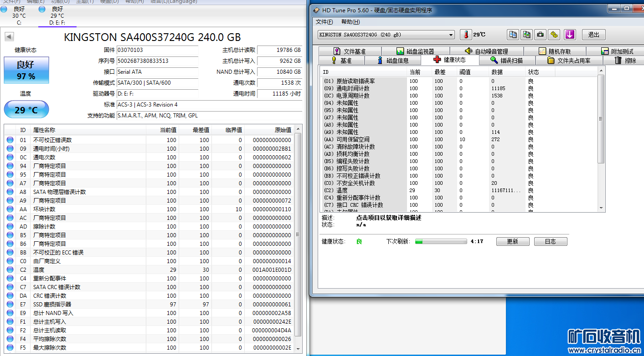
Task: Click the copy screenshot to clipboard icon
Action: pyautogui.click(x=527, y=35)
